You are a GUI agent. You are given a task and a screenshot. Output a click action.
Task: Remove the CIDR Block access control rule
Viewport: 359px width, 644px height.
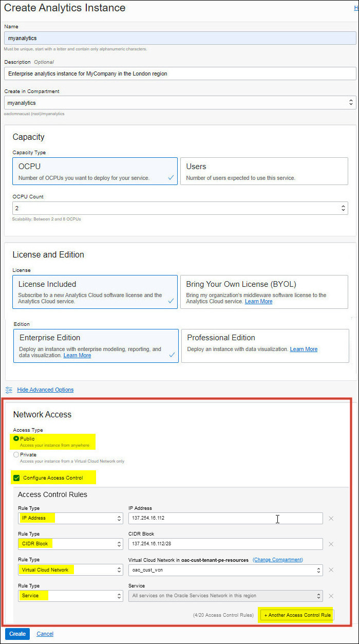click(331, 544)
